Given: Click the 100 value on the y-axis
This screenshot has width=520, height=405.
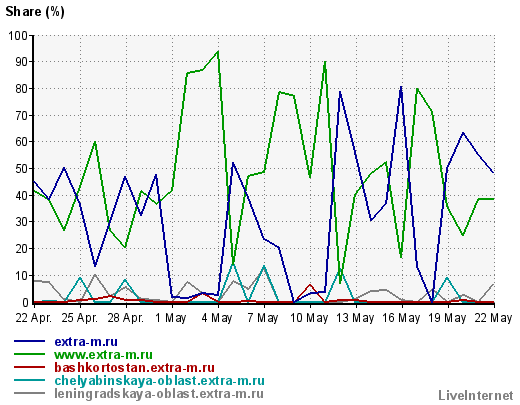Looking at the screenshot, I should click(x=18, y=35).
